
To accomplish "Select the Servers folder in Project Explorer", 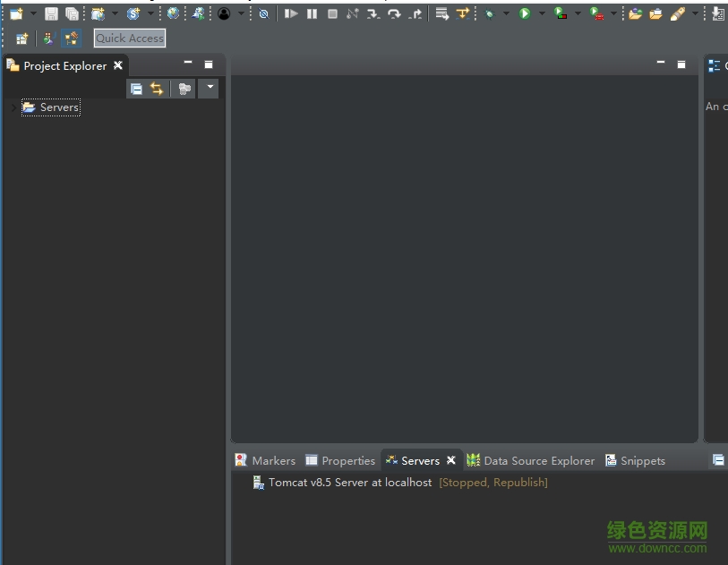I will 59,107.
